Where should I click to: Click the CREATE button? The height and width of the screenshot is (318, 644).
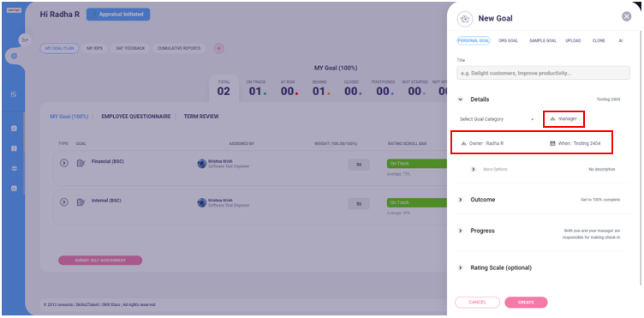tap(526, 303)
